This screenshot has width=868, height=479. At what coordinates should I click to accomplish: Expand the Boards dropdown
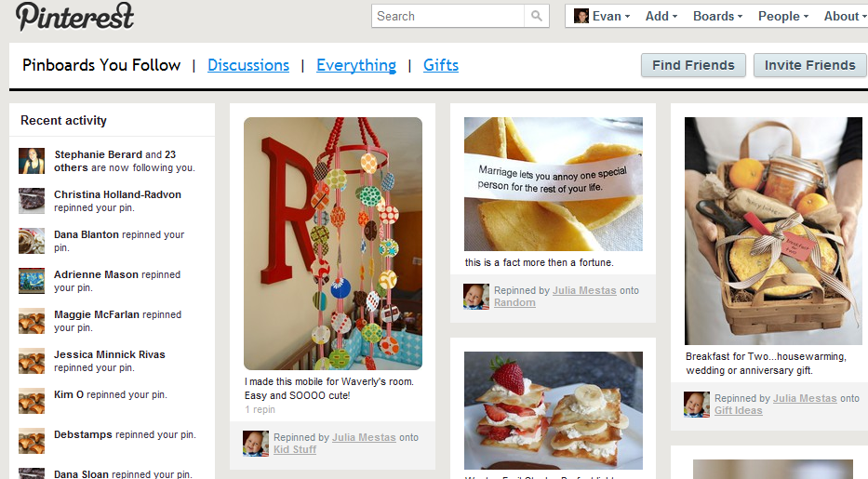pos(717,16)
